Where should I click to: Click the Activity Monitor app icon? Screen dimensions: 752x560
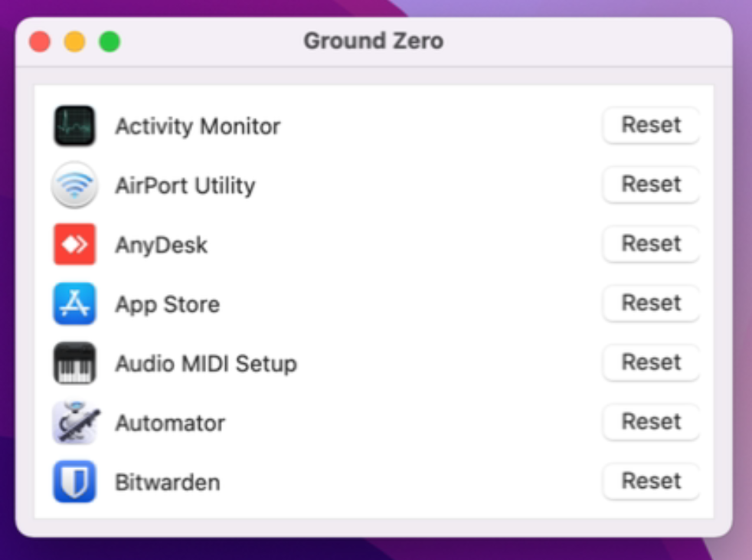(x=74, y=126)
